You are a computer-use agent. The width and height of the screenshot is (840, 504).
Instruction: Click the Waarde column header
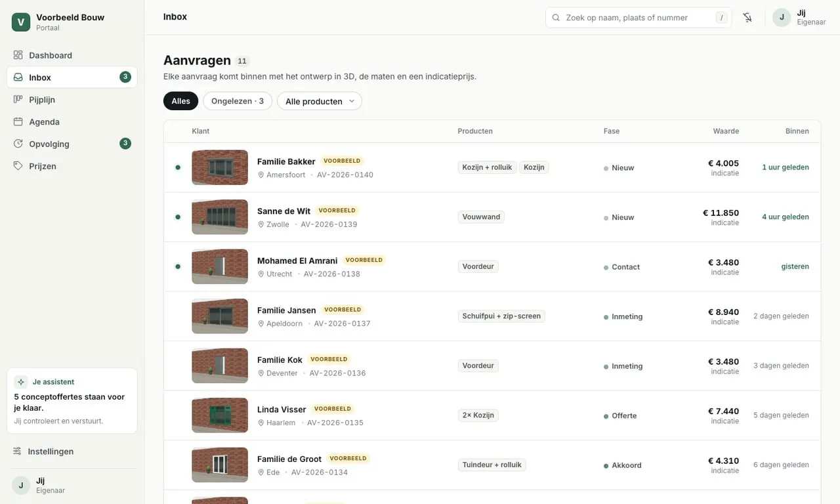(726, 131)
